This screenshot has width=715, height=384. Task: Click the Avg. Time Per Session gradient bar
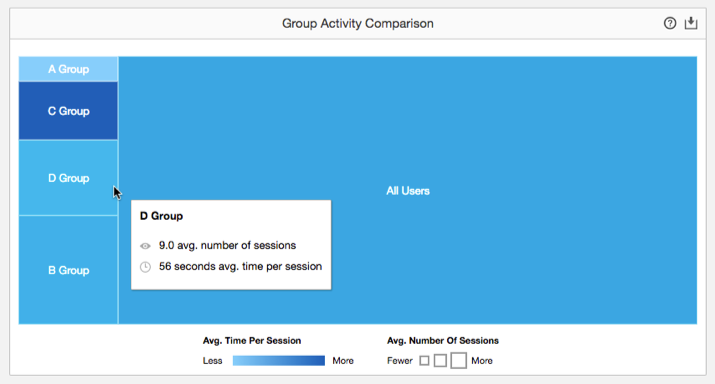[x=279, y=361]
